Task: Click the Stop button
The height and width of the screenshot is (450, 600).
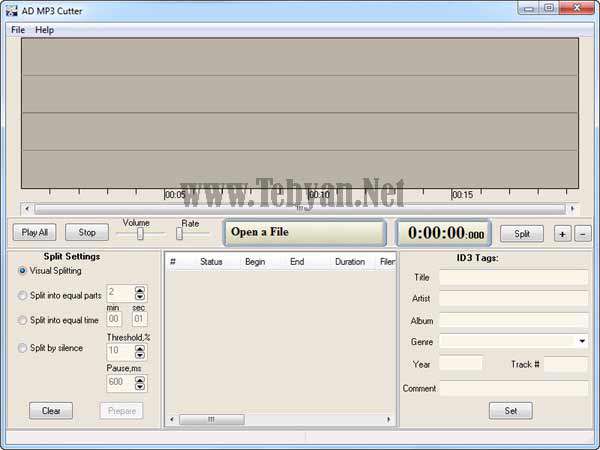Action: 87,232
